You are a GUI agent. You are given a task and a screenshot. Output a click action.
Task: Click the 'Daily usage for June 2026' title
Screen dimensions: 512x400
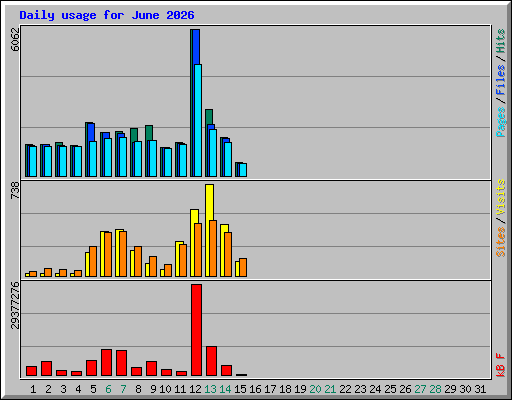click(x=107, y=15)
